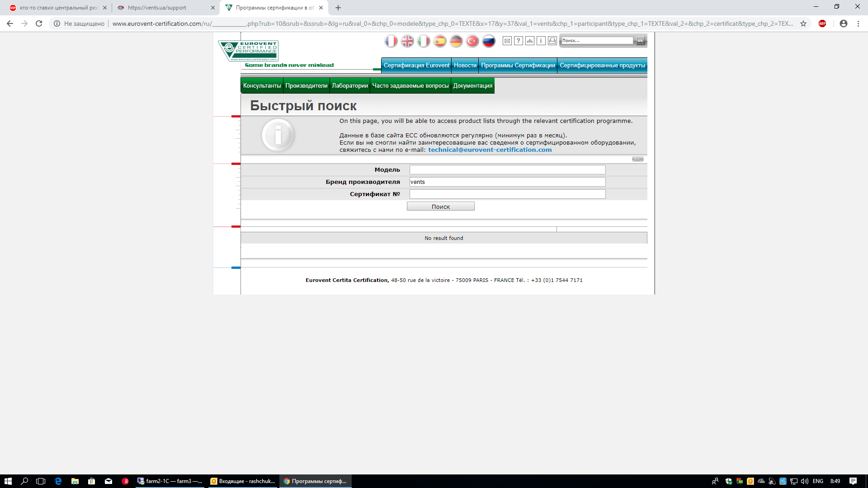The width and height of the screenshot is (868, 488).
Task: Choose the German flag language
Action: coord(456,41)
